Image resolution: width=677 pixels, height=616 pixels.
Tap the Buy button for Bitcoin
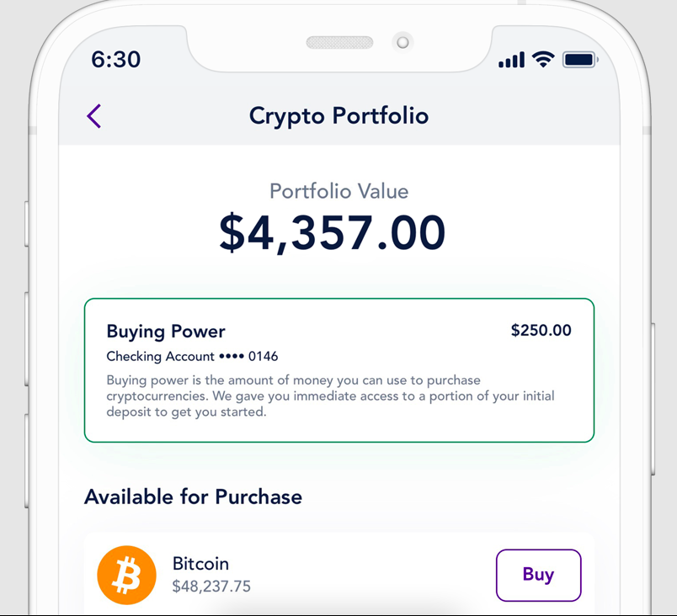tap(538, 575)
